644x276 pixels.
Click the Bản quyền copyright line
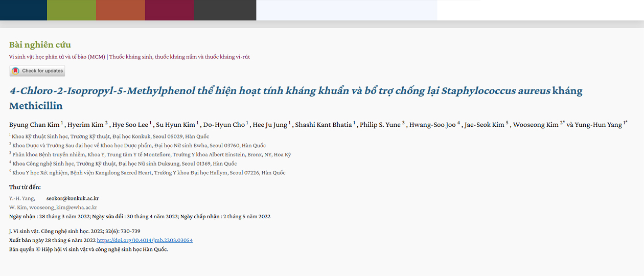(88, 249)
